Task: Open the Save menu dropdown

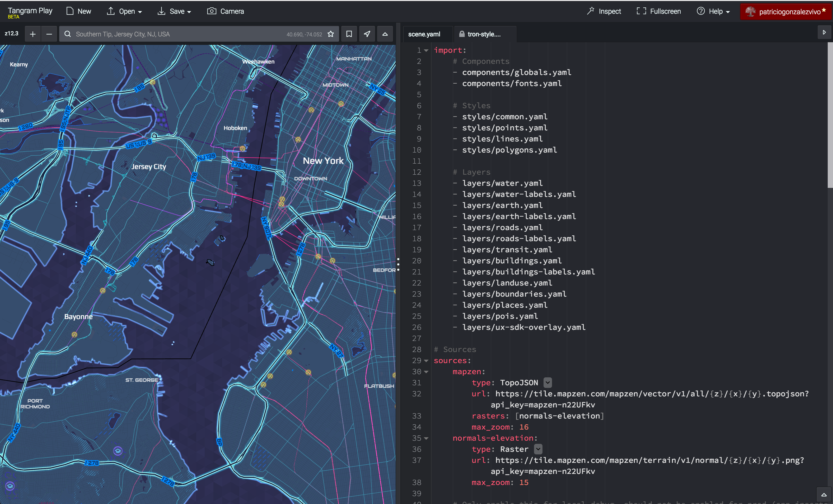Action: pyautogui.click(x=174, y=11)
